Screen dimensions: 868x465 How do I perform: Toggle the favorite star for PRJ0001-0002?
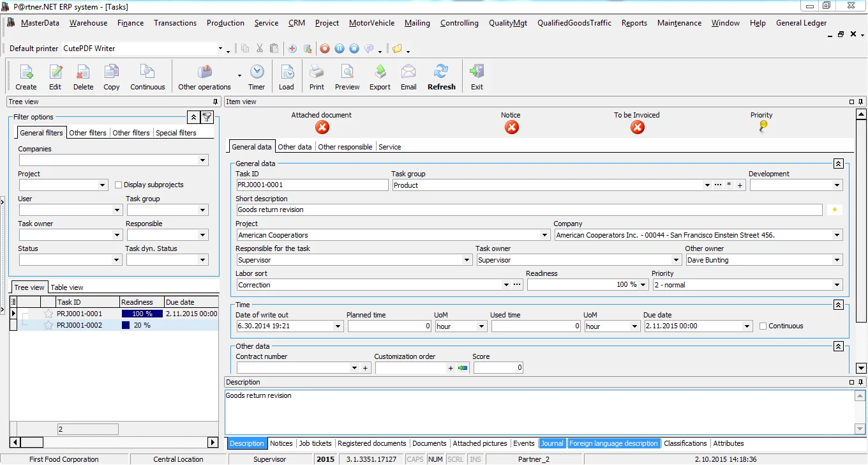point(49,325)
